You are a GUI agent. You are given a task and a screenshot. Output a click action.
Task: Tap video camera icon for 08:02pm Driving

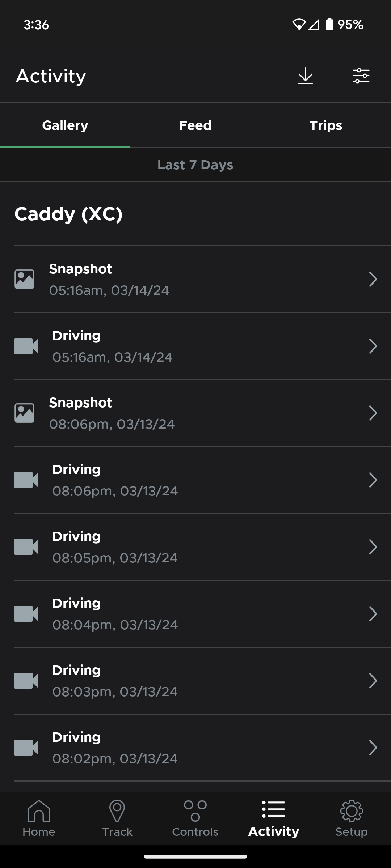click(x=26, y=748)
